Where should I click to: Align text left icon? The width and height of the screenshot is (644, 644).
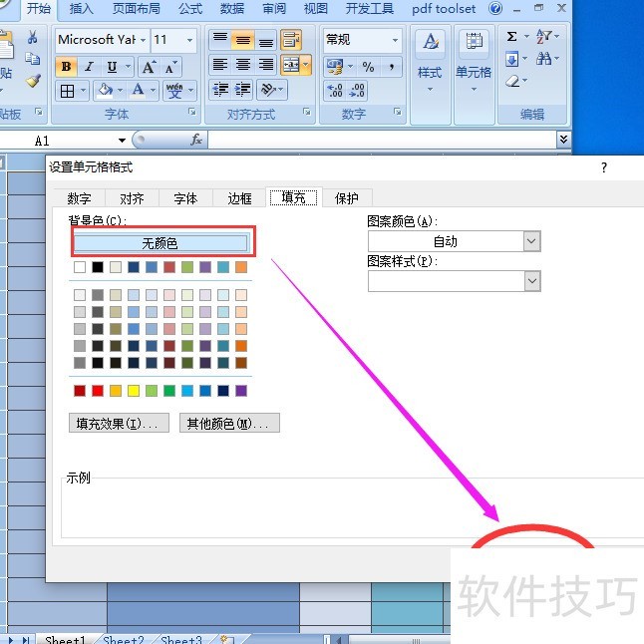[220, 65]
